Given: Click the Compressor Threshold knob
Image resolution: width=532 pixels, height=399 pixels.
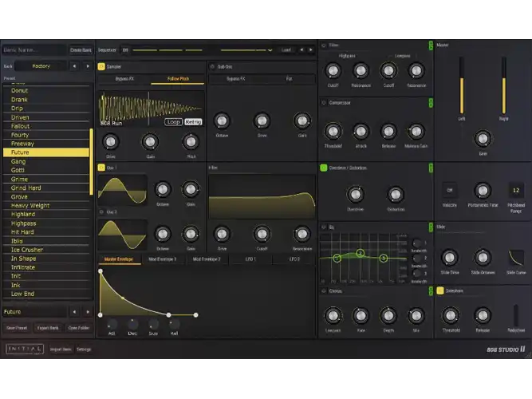Looking at the screenshot, I should tap(333, 132).
